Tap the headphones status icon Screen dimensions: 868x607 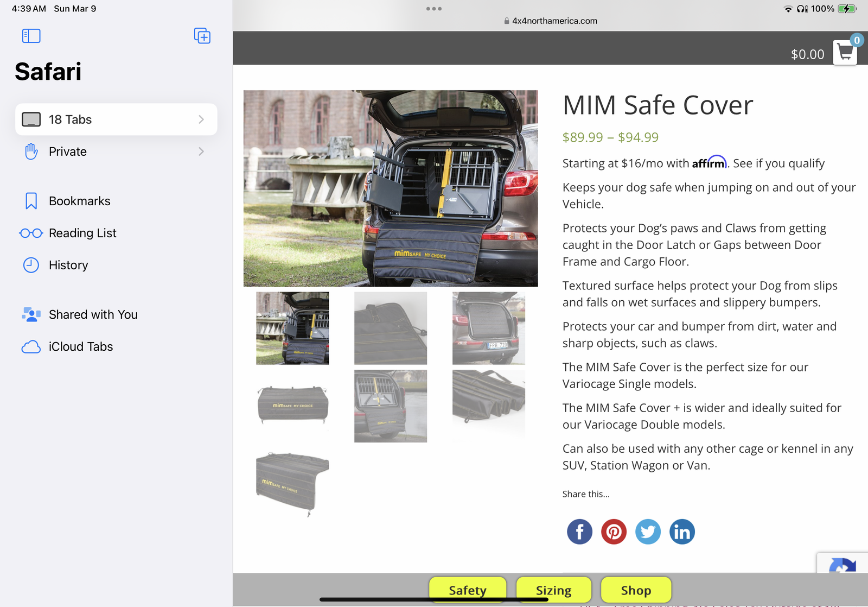[802, 9]
